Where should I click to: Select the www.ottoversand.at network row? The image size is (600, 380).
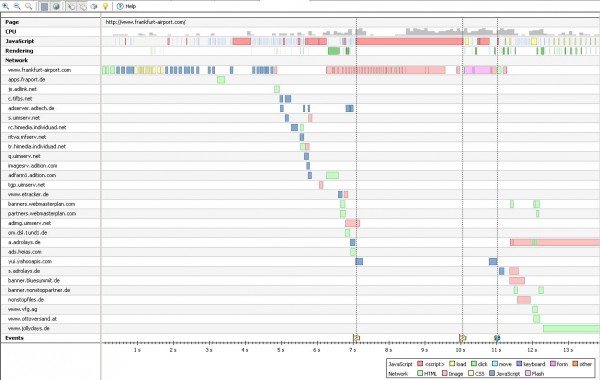coord(32,319)
